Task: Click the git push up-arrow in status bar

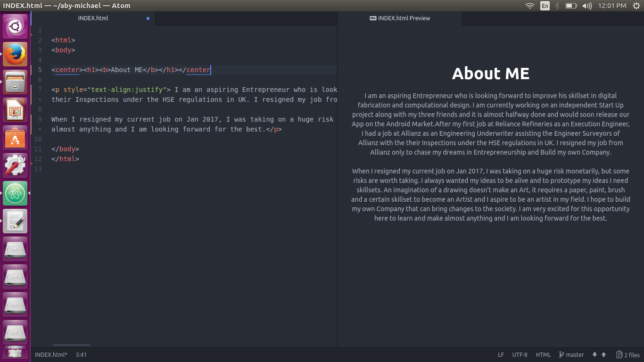Action: pos(603,355)
